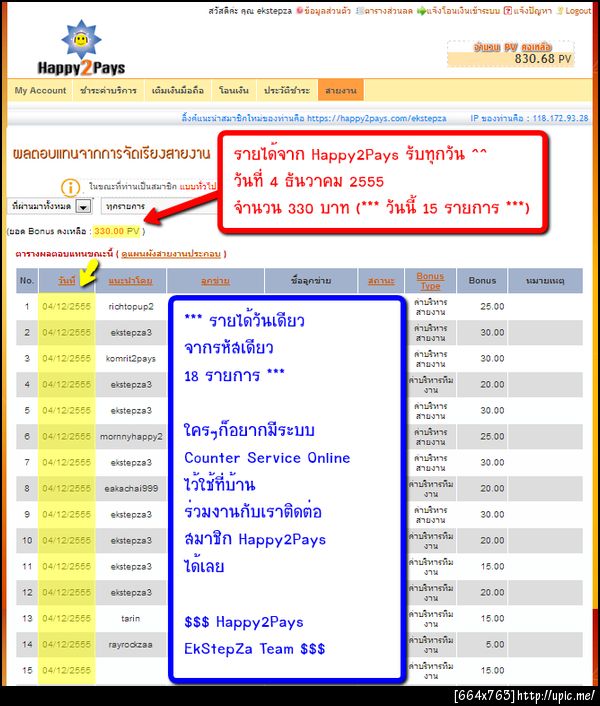600x706 pixels.
Task: Click the IP address 118.172.93.28
Action: click(560, 118)
